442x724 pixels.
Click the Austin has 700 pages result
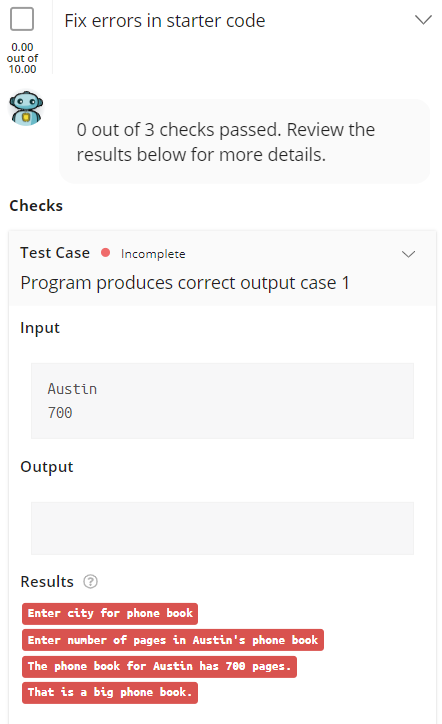point(159,666)
